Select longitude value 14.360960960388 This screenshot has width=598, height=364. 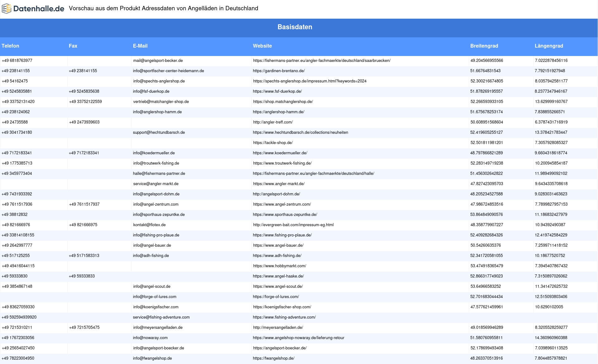pos(551,338)
